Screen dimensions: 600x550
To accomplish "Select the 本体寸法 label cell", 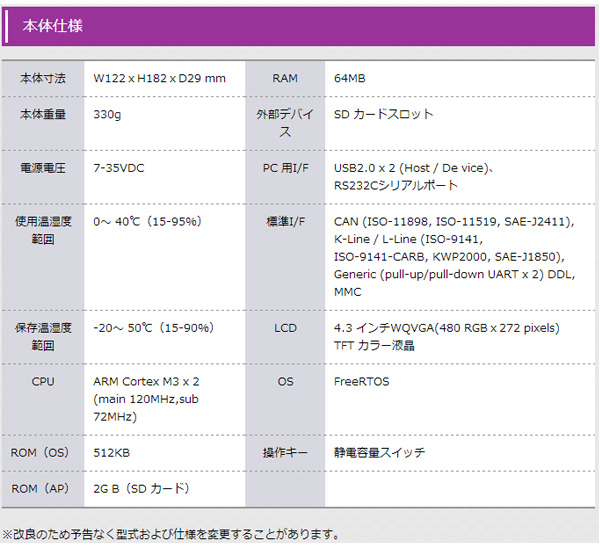I will (x=43, y=78).
